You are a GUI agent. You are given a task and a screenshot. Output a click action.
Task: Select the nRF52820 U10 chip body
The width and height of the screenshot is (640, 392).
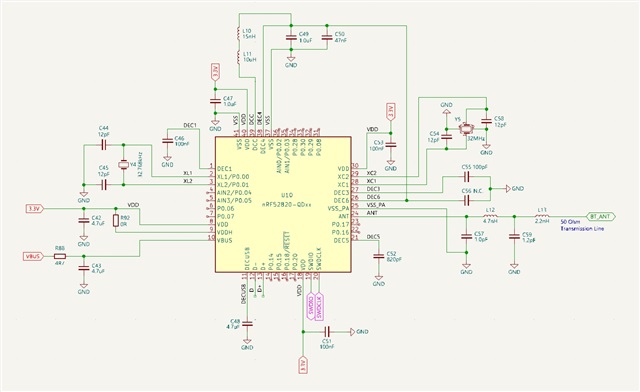pos(283,204)
